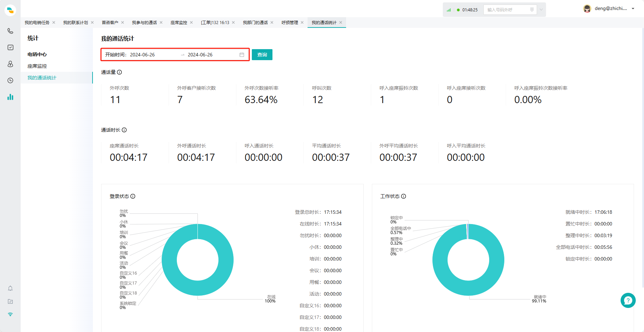Close the 我参与的通话 tab
Screen dimensions: 644x332
point(161,22)
